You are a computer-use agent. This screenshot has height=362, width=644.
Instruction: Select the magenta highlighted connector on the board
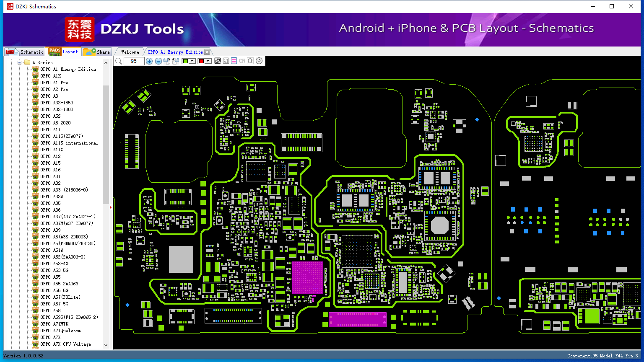click(x=357, y=319)
